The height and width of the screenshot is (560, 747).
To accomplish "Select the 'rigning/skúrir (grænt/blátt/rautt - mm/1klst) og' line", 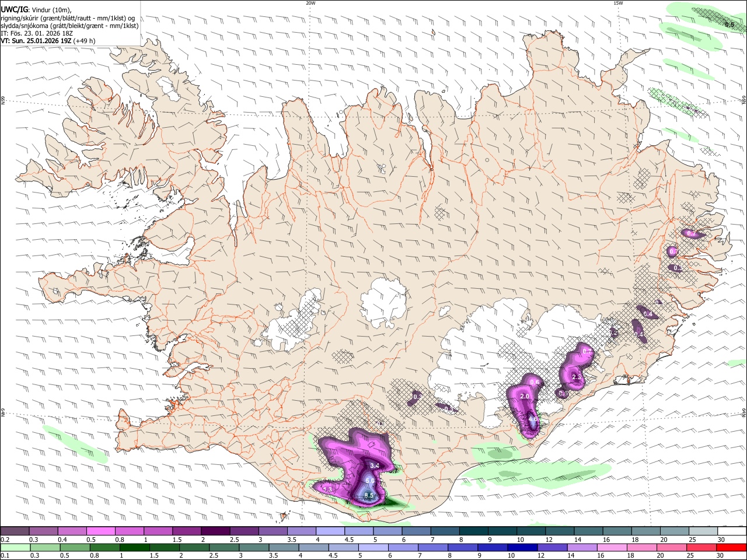I will 68,18.
